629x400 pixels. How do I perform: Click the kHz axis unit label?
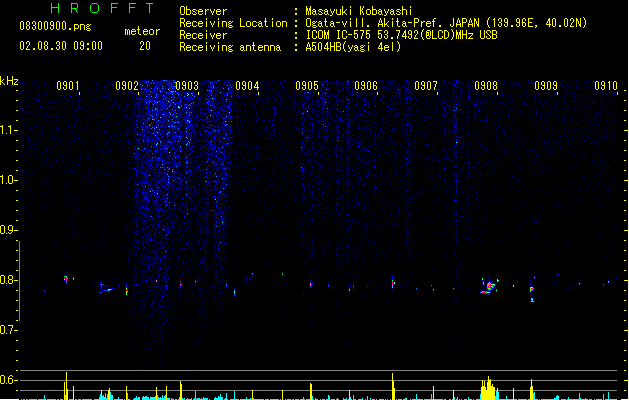(x=9, y=81)
